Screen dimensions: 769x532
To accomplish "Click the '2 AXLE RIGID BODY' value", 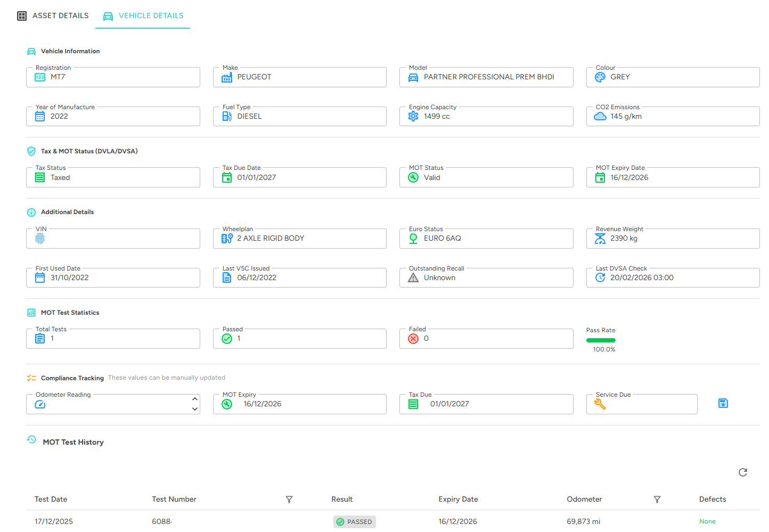I will coord(271,239).
